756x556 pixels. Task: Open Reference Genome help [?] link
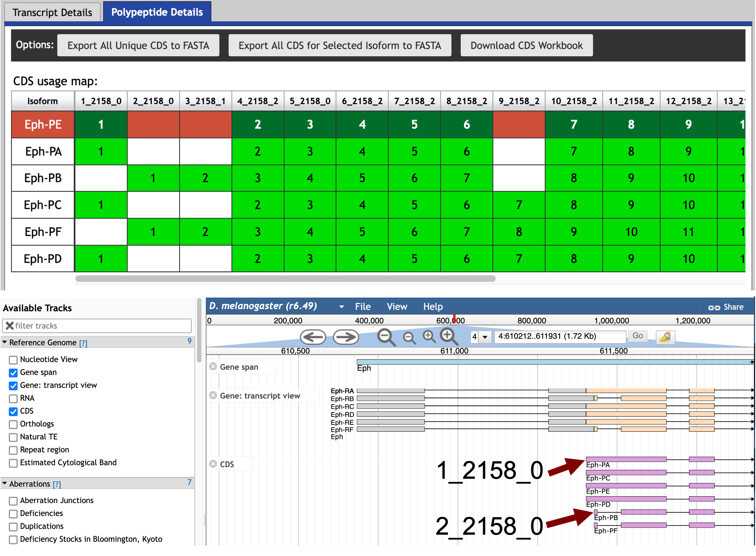[x=83, y=343]
